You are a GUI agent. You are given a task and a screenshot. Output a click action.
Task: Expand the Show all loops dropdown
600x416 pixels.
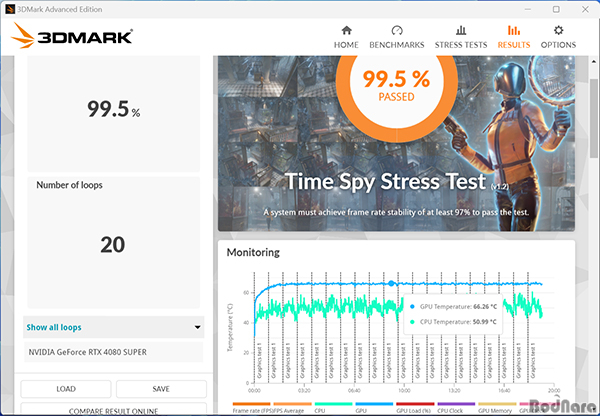pos(114,327)
